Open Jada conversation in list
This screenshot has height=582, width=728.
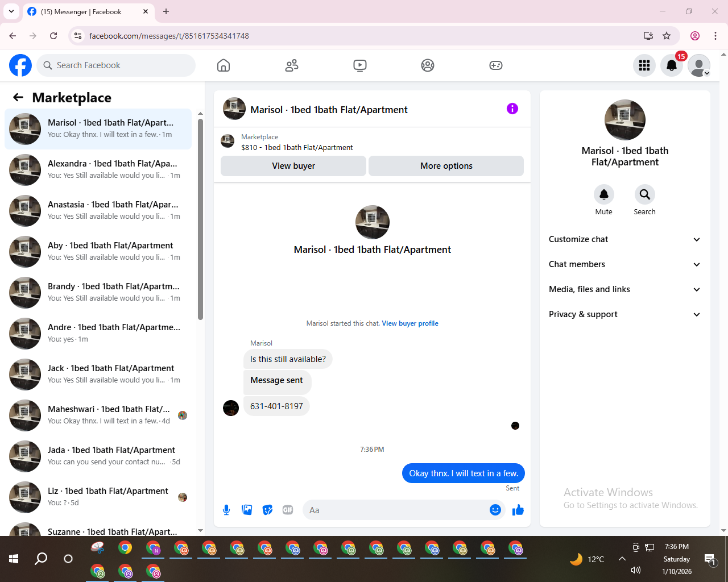click(x=98, y=456)
